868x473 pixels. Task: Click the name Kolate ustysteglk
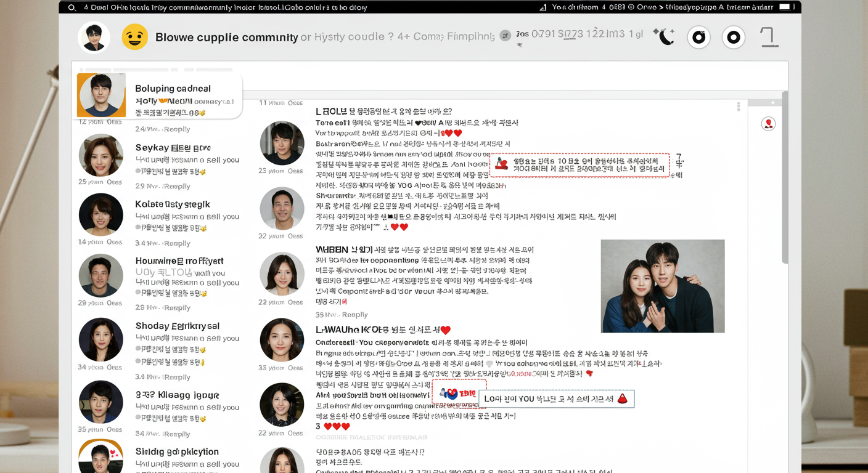coord(173,204)
